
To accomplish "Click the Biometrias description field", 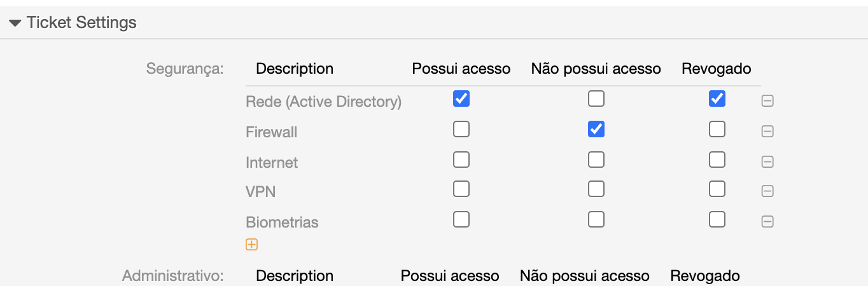I will [282, 222].
